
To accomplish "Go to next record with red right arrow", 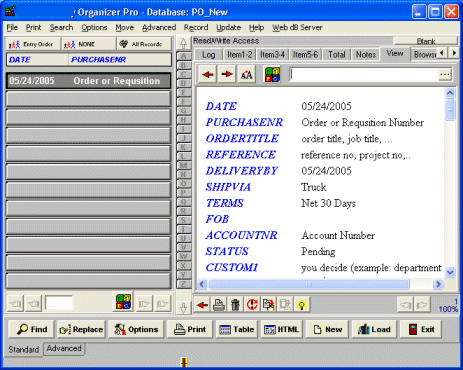I will pos(227,74).
